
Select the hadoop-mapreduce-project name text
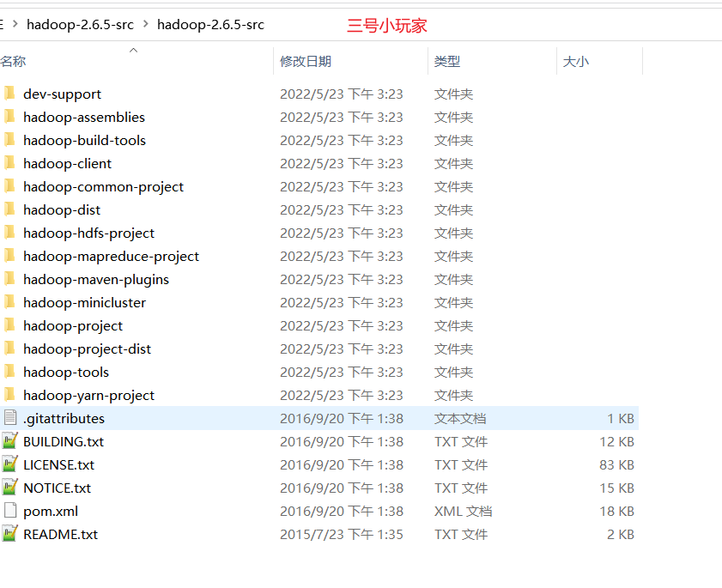tap(112, 256)
